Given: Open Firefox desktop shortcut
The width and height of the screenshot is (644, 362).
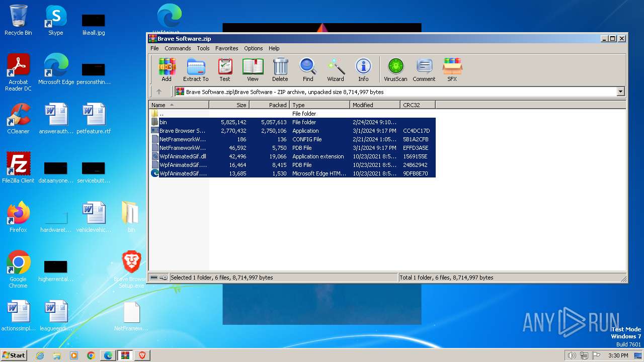Looking at the screenshot, I should [18, 217].
